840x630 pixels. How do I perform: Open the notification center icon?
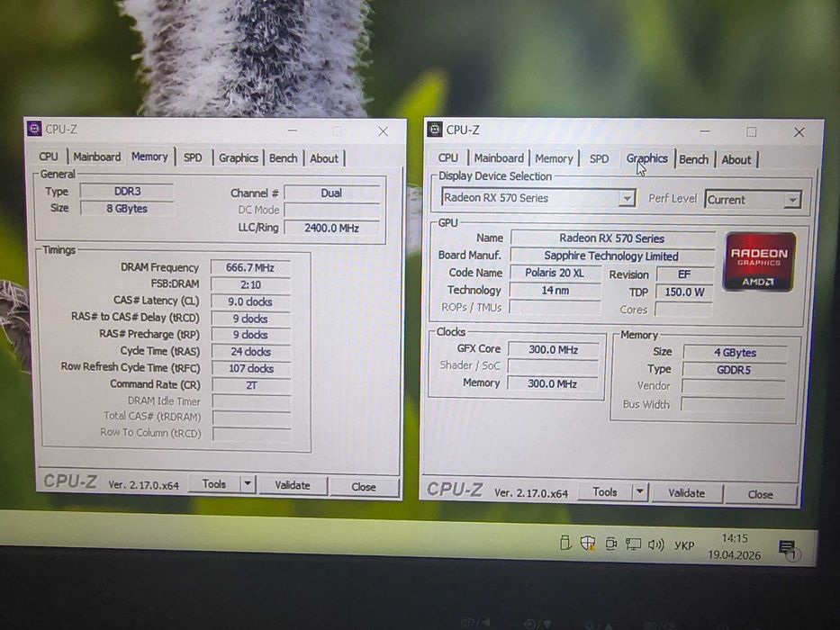pyautogui.click(x=789, y=550)
